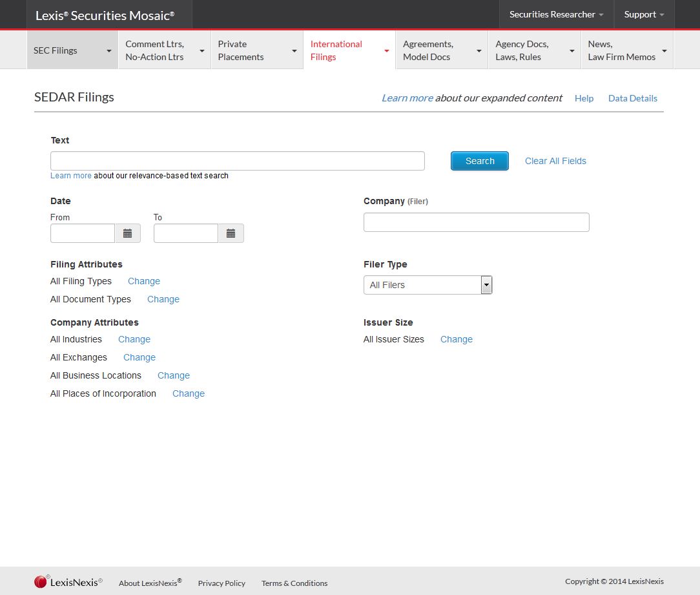Open the Support menu
This screenshot has width=700, height=595.
644,14
